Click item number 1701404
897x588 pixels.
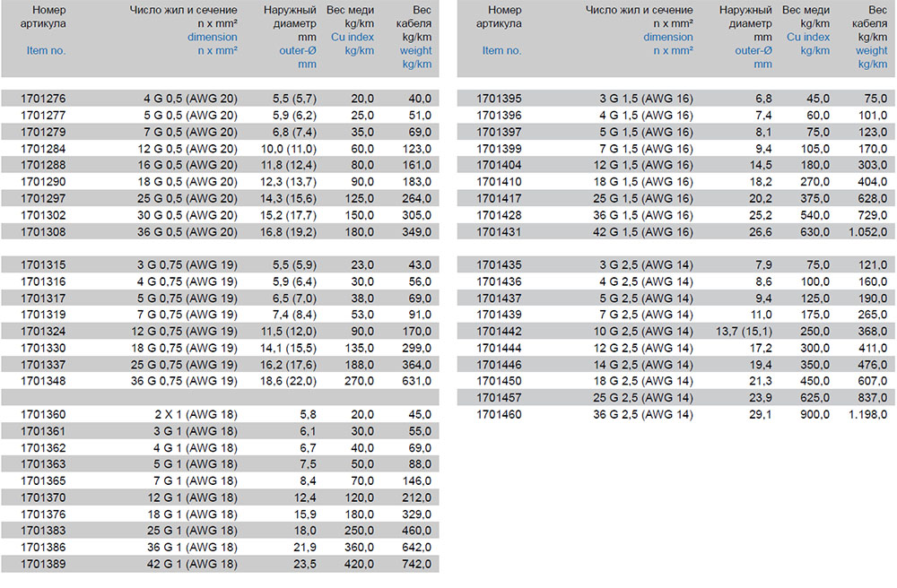(500, 165)
